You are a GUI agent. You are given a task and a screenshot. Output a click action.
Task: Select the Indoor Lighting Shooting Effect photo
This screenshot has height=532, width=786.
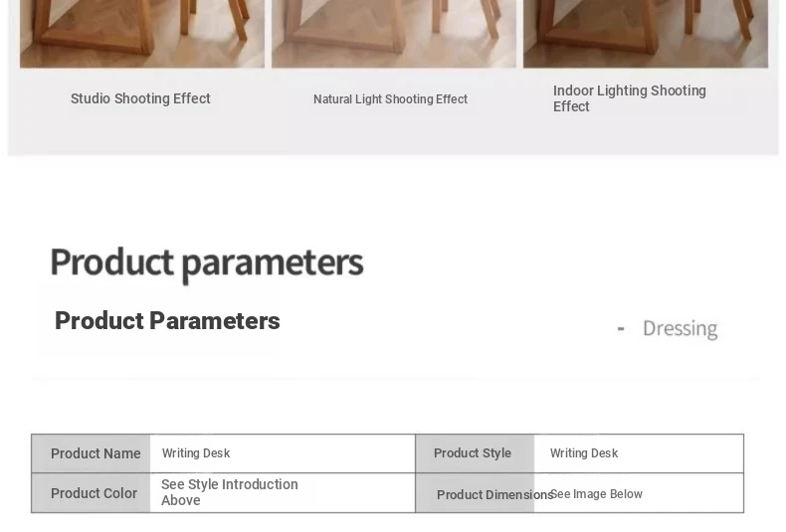point(646,33)
